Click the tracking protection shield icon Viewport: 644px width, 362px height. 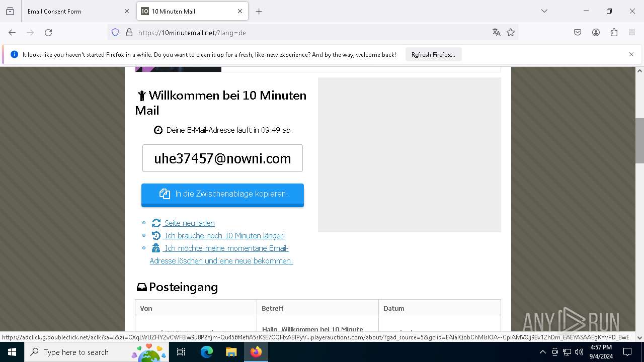115,33
